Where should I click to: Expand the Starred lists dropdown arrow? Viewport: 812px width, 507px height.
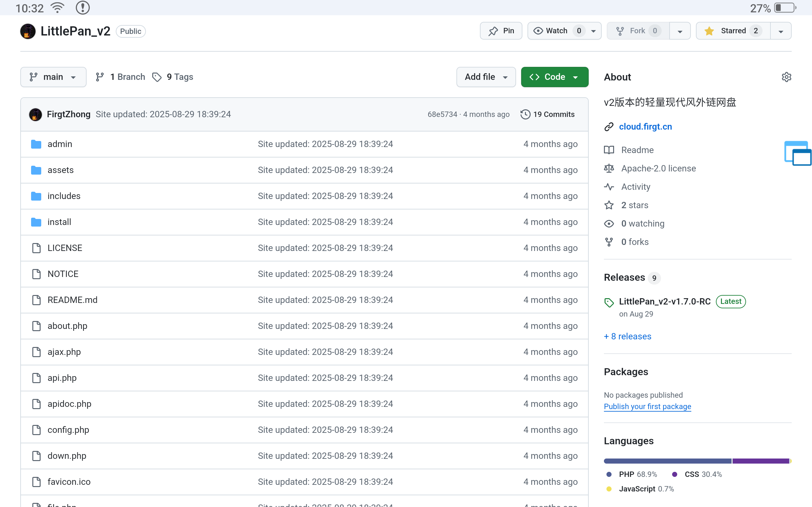781,31
